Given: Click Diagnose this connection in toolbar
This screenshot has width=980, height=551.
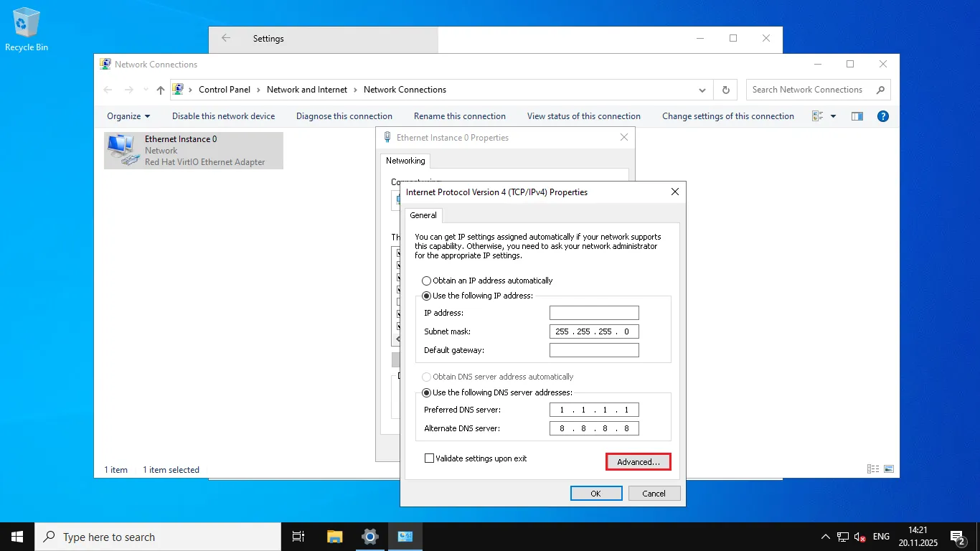Looking at the screenshot, I should pos(344,116).
